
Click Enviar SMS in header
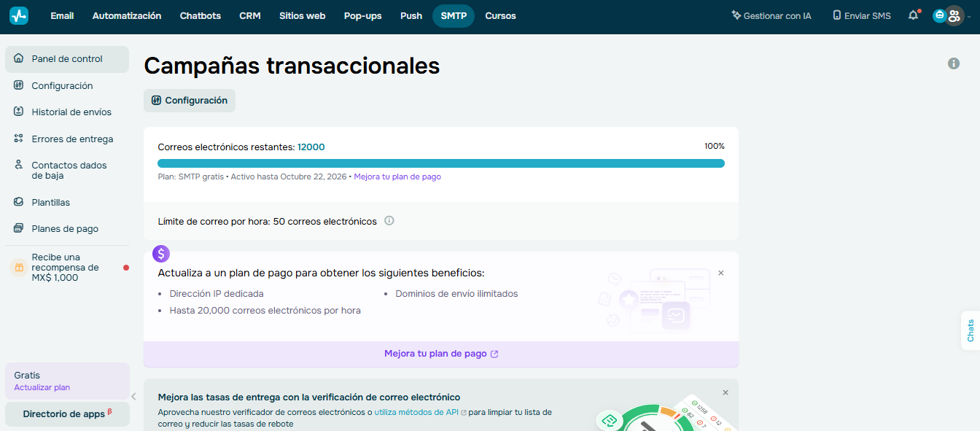(x=862, y=15)
